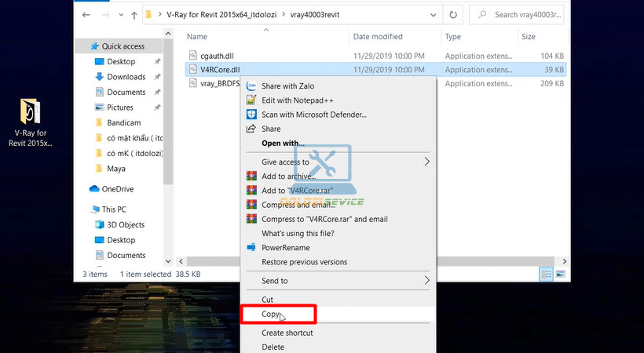Open the Bandicam folder

click(x=123, y=122)
